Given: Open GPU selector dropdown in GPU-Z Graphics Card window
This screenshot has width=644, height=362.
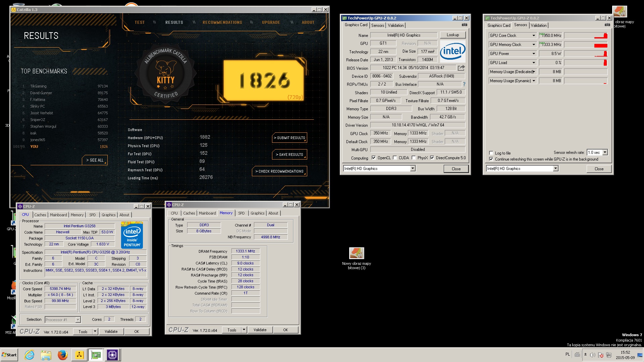Looking at the screenshot, I should (x=413, y=169).
